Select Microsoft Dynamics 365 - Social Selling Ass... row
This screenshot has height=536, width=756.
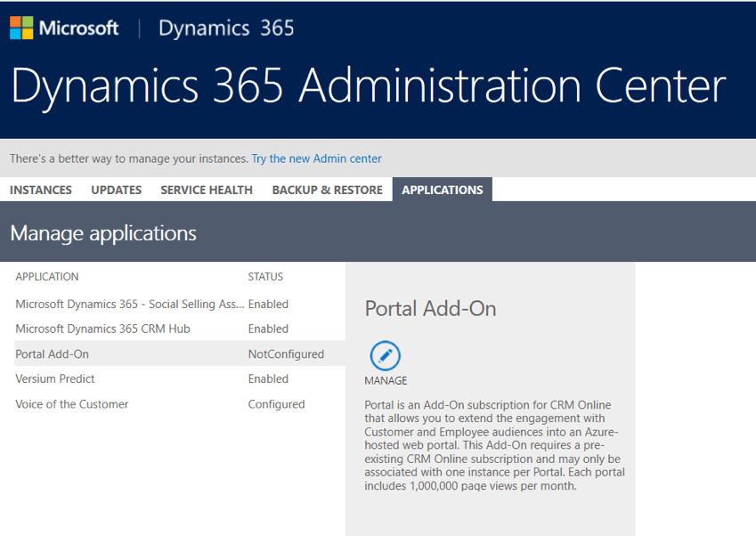pyautogui.click(x=180, y=305)
